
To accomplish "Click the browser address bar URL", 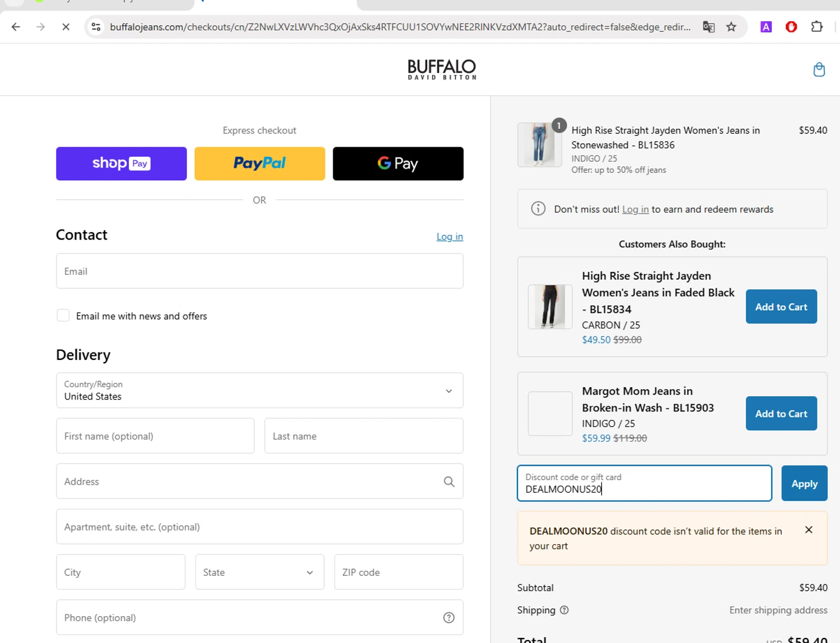I will click(400, 27).
